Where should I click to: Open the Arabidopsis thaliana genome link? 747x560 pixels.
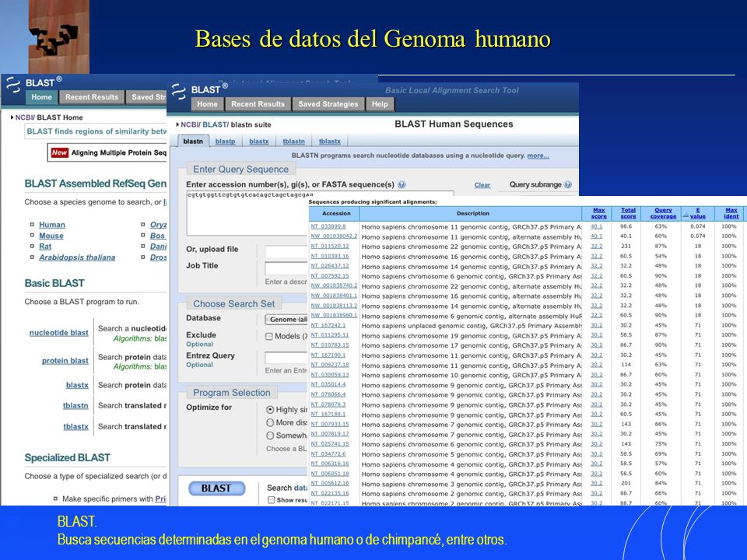pyautogui.click(x=77, y=257)
